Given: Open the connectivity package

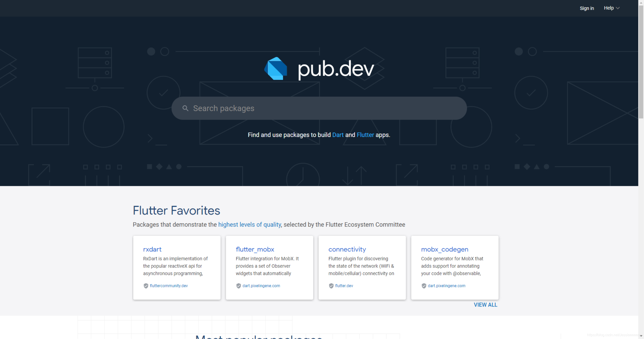Looking at the screenshot, I should pos(347,249).
